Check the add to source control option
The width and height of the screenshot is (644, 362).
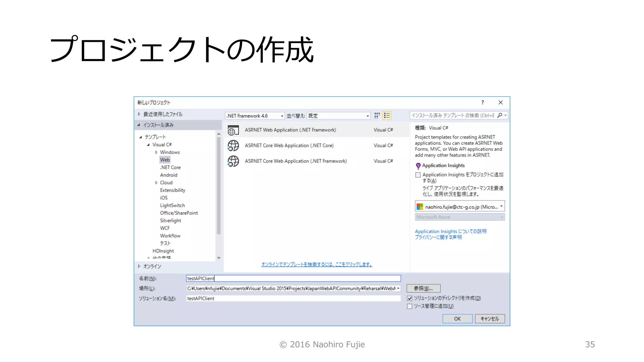tap(410, 306)
